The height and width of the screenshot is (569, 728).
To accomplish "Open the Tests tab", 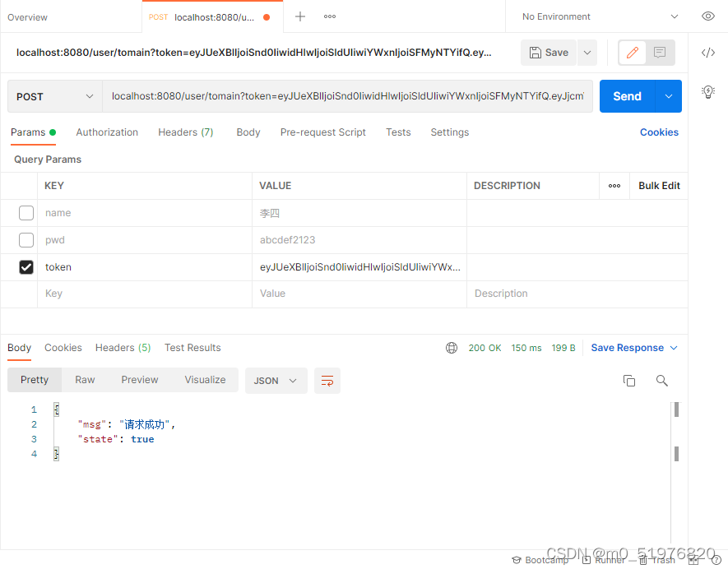I will [398, 132].
